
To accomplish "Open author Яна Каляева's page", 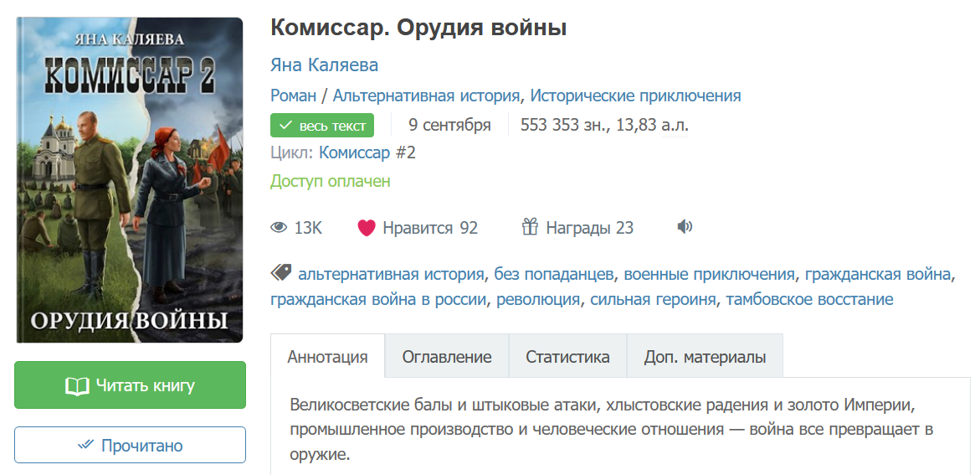I will click(x=324, y=65).
